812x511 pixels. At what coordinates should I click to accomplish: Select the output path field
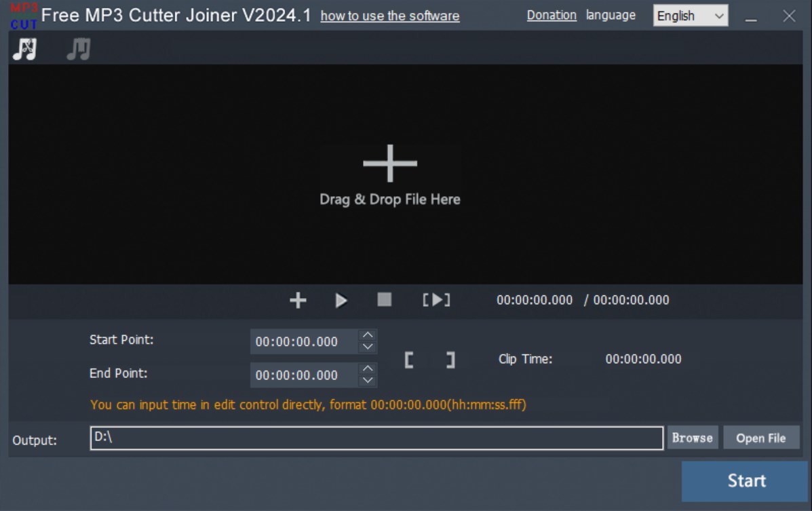pyautogui.click(x=375, y=437)
